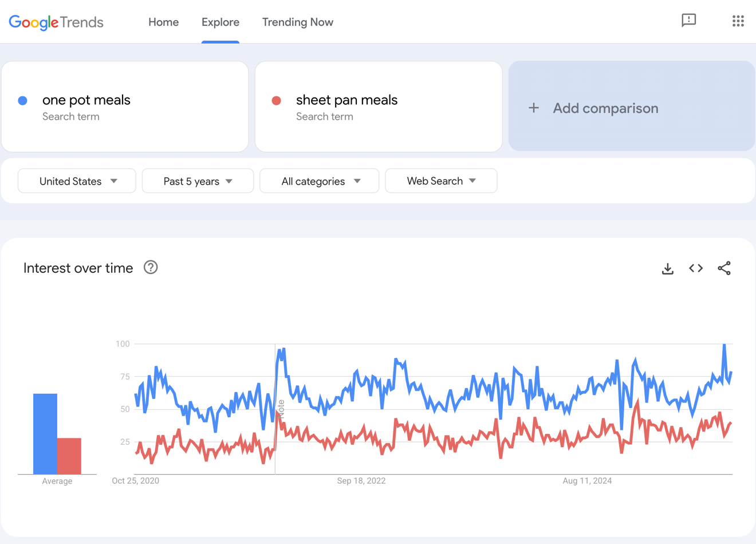
Task: Select the Explore tab
Action: [x=220, y=22]
